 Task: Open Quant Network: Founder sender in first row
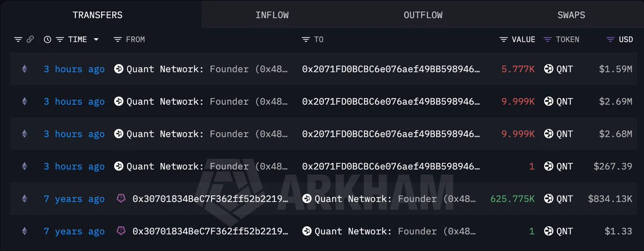[x=201, y=69]
